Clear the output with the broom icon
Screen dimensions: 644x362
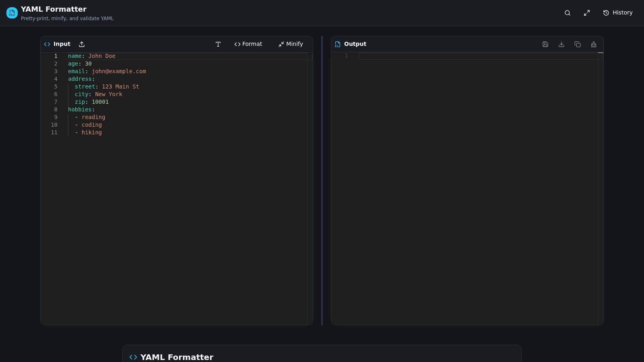pyautogui.click(x=594, y=44)
